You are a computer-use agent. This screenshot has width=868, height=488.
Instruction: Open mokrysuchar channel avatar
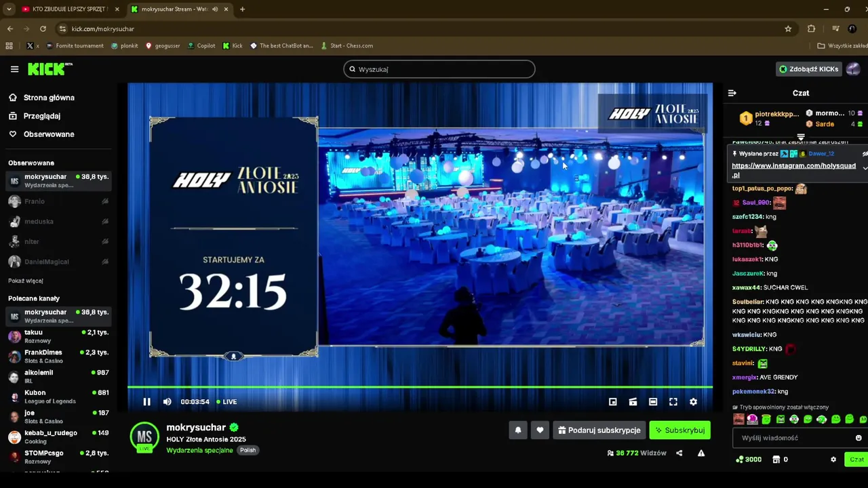(144, 437)
